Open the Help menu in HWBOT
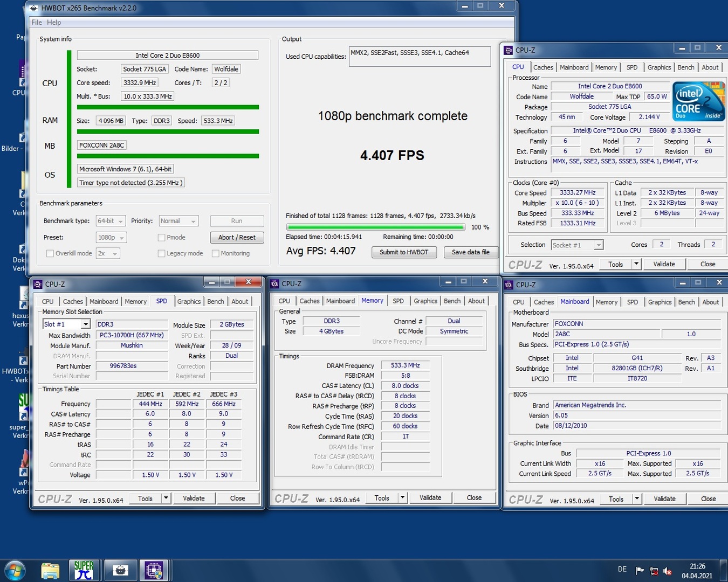The image size is (728, 582). tap(54, 22)
